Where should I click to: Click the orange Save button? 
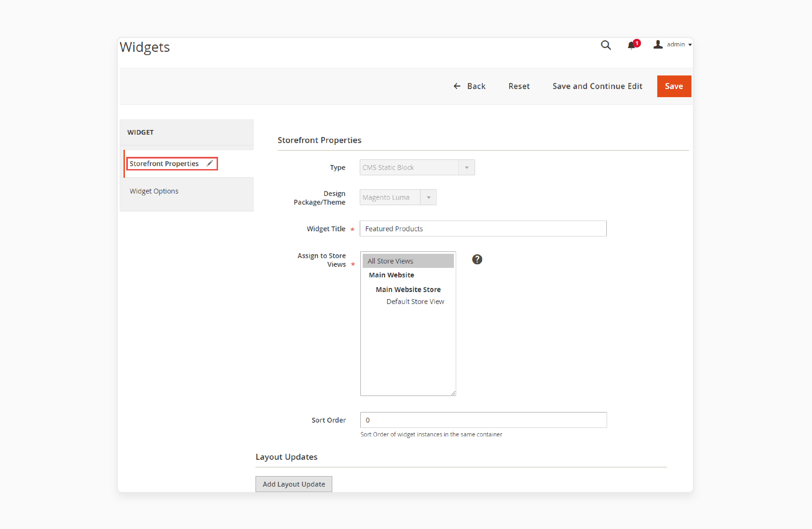[674, 86]
